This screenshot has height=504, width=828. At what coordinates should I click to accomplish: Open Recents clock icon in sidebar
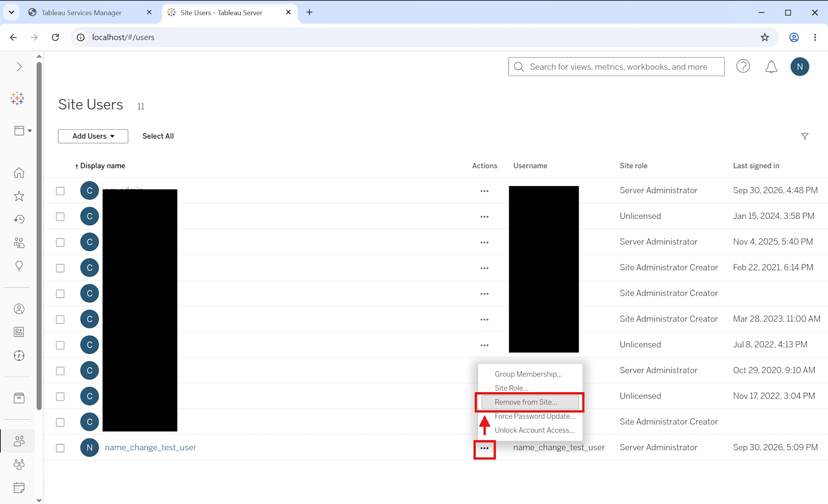pyautogui.click(x=19, y=219)
